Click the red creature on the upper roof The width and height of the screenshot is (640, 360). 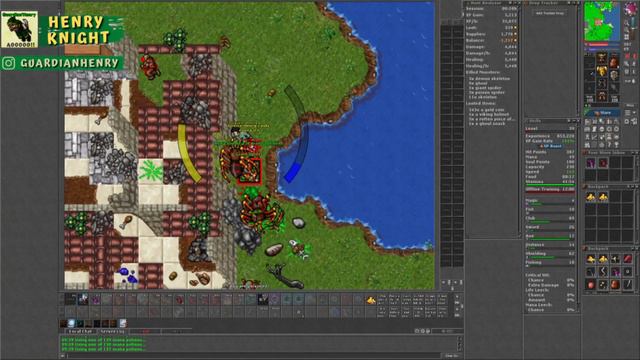pos(150,67)
